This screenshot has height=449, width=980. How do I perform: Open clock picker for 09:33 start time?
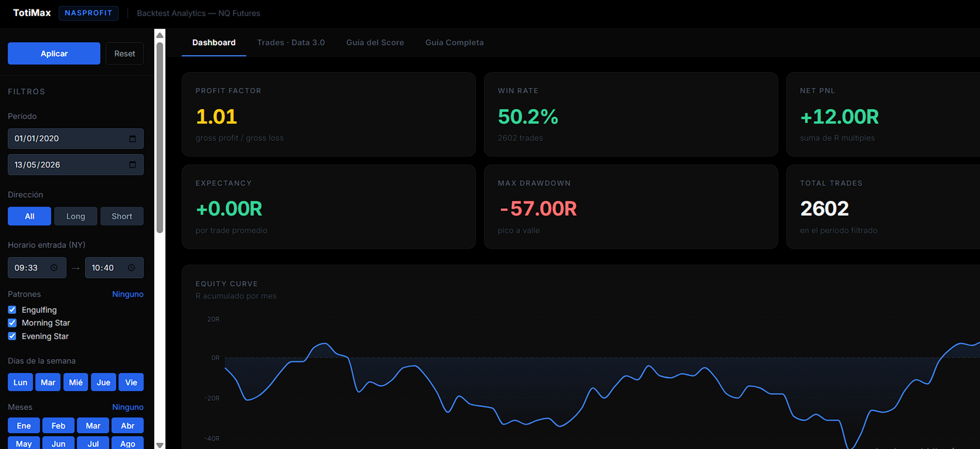(54, 268)
